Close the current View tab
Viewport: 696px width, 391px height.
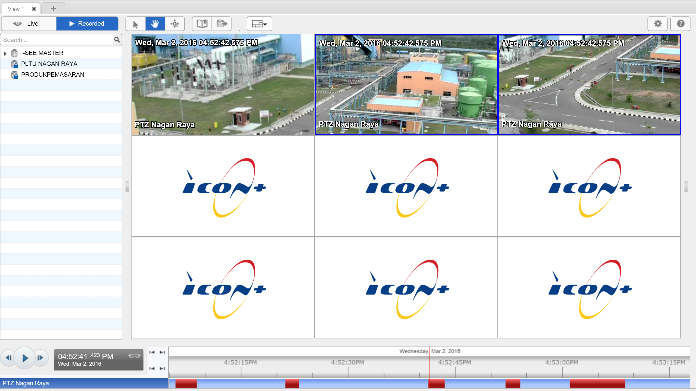[34, 9]
